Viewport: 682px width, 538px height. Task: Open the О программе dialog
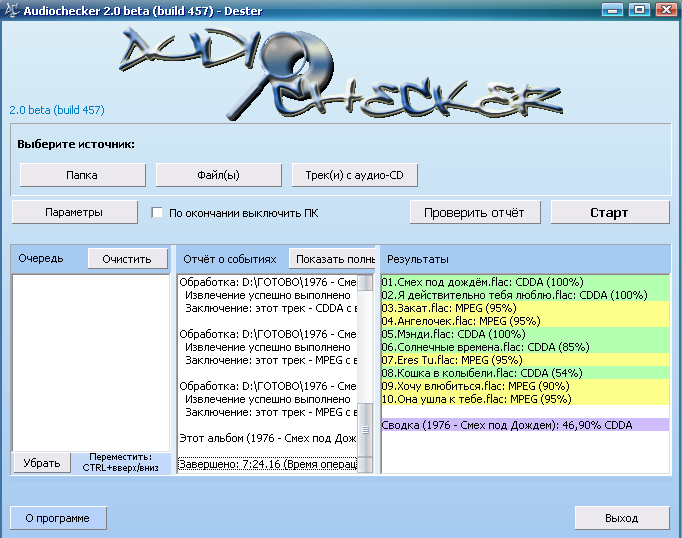click(x=58, y=518)
